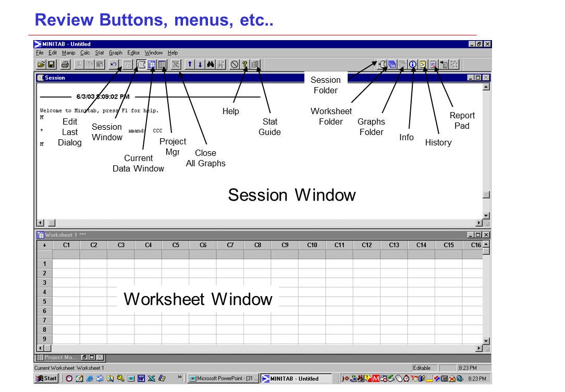The height and width of the screenshot is (392, 565).
Task: Open the Current Data Window icon
Action: [x=152, y=65]
